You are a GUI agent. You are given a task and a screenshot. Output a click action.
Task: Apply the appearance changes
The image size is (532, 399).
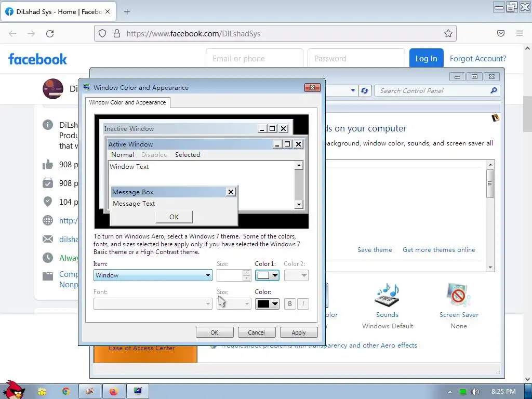click(299, 332)
